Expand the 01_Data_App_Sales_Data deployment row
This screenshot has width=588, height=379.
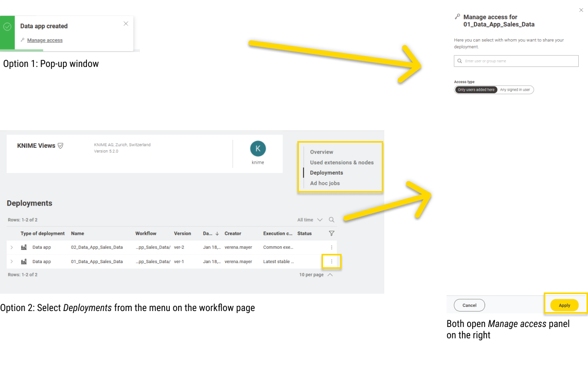(12, 262)
